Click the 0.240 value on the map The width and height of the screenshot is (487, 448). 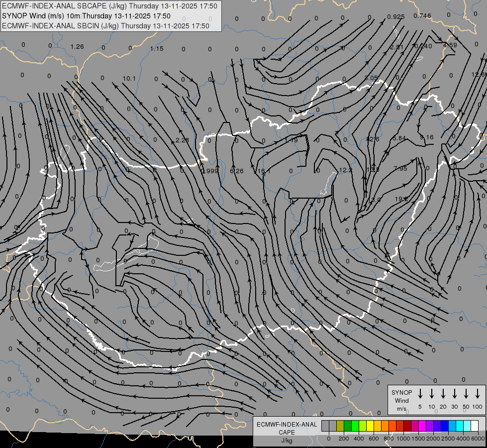(423, 46)
